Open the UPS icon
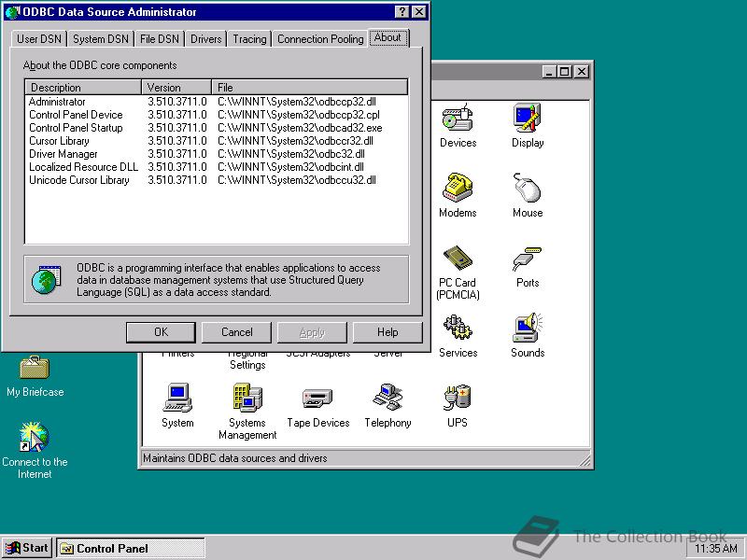 (458, 399)
